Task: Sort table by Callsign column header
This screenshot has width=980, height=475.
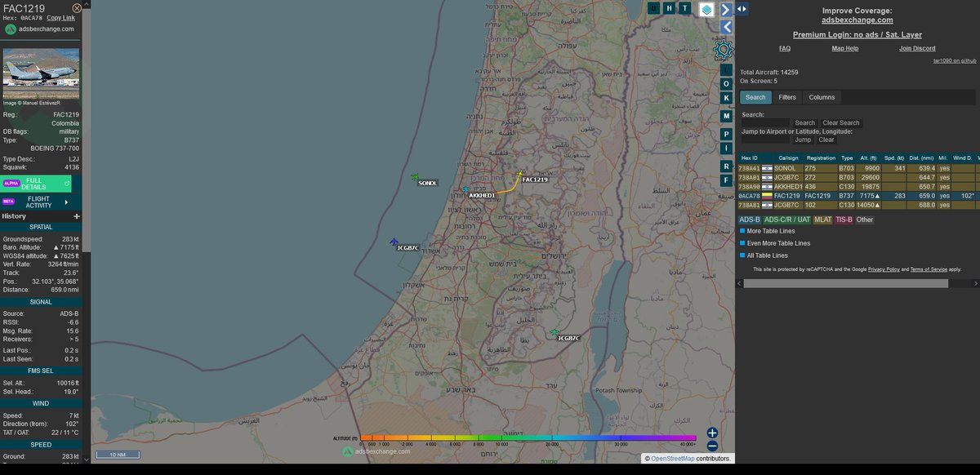Action: (788, 158)
